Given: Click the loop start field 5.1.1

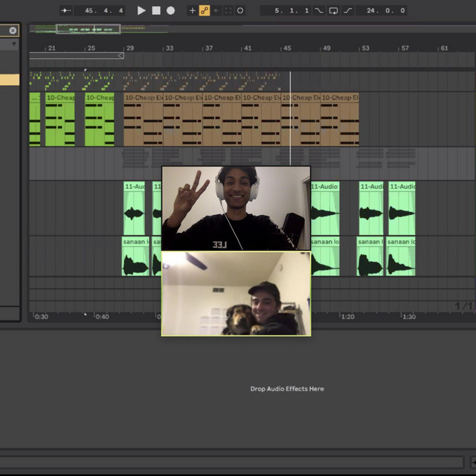Looking at the screenshot, I should click(286, 10).
